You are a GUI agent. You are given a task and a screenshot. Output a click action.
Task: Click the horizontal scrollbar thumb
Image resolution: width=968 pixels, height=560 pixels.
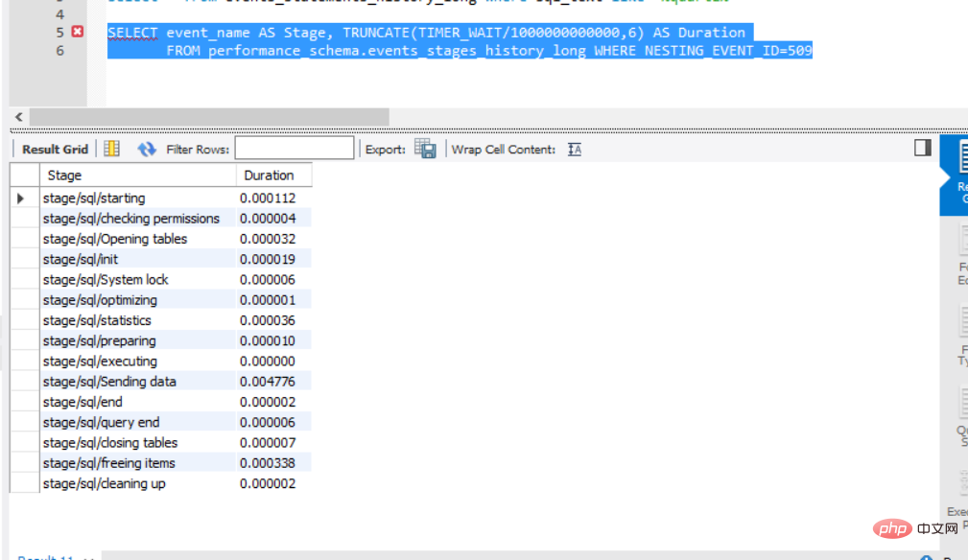(209, 117)
